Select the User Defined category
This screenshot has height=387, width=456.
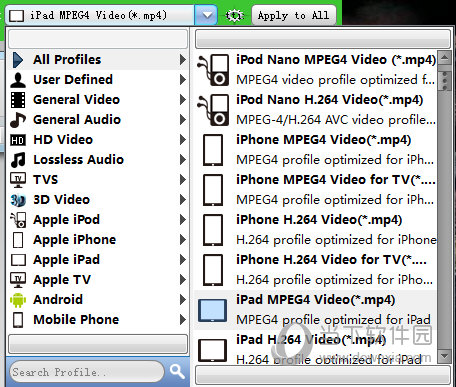(x=98, y=80)
